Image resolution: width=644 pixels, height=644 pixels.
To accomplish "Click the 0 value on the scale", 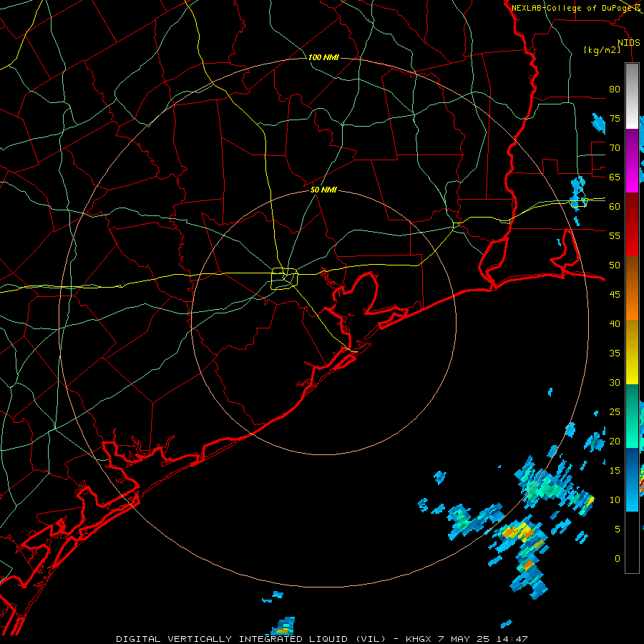I will tap(618, 559).
